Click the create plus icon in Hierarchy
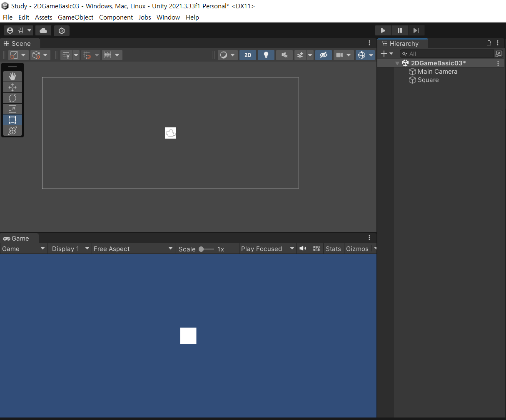Image resolution: width=506 pixels, height=420 pixels. 384,54
